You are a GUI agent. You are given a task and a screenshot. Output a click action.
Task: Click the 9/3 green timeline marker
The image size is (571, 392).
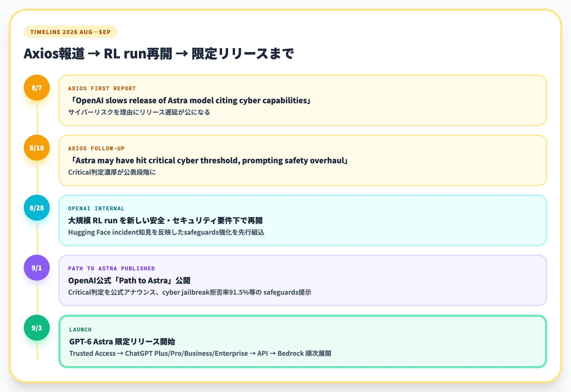37,328
